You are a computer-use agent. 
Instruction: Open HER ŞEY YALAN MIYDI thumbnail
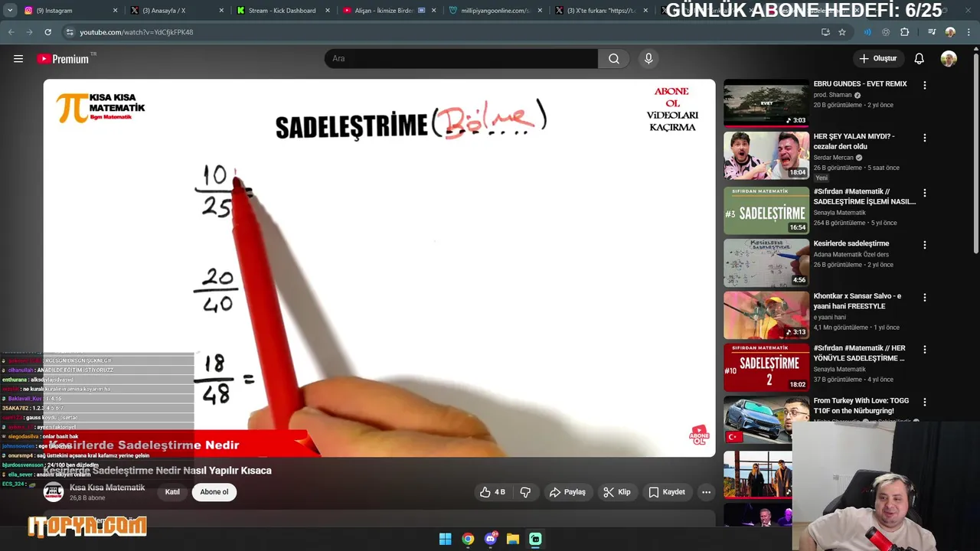point(766,155)
